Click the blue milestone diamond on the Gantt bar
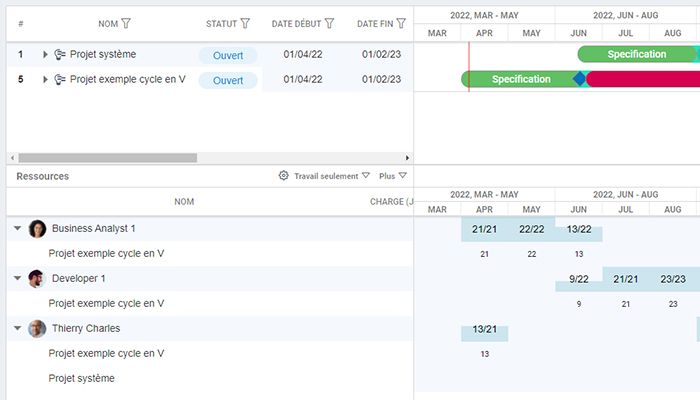Viewport: 700px width, 400px height. click(x=579, y=79)
